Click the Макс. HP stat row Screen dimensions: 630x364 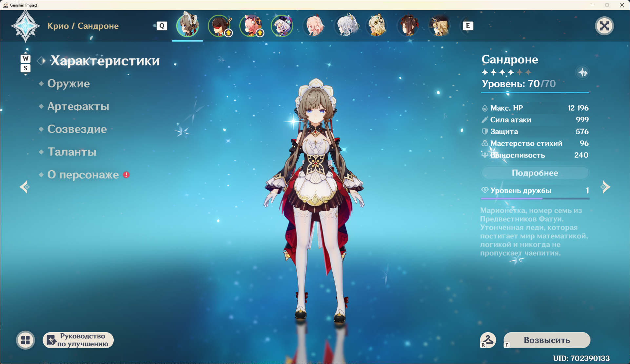[x=535, y=108]
